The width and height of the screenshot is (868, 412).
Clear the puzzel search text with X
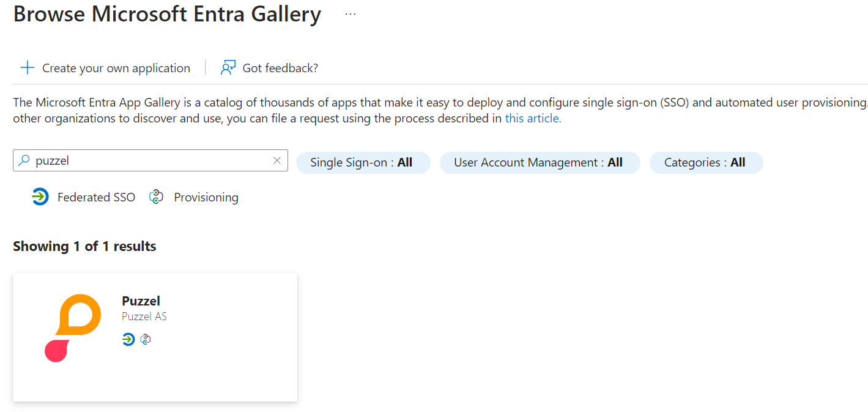click(277, 160)
